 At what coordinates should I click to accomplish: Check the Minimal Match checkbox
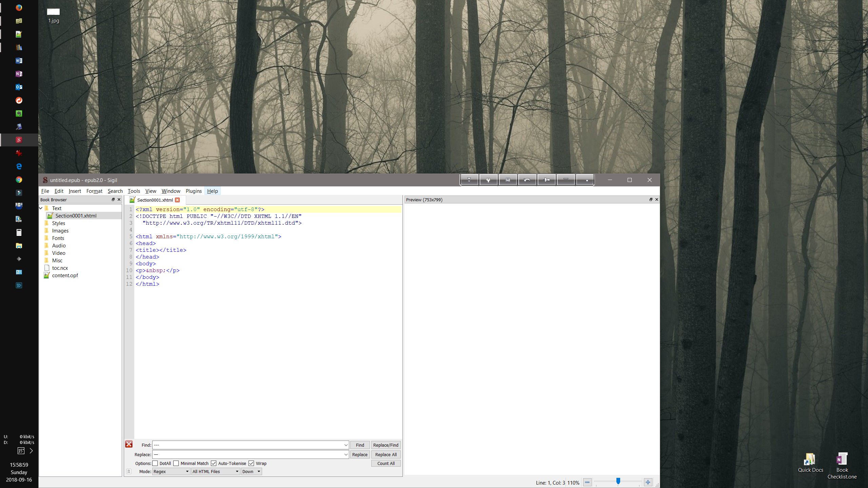[x=176, y=463]
